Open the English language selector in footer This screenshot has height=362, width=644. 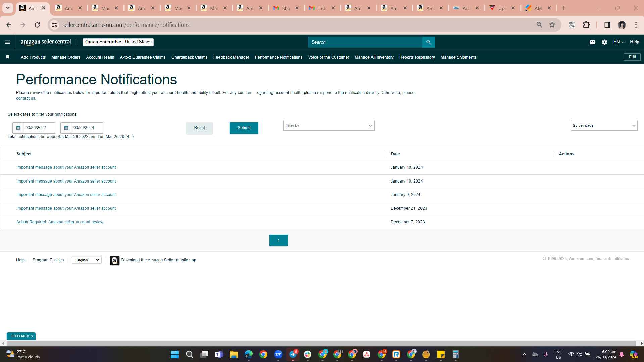click(x=87, y=260)
